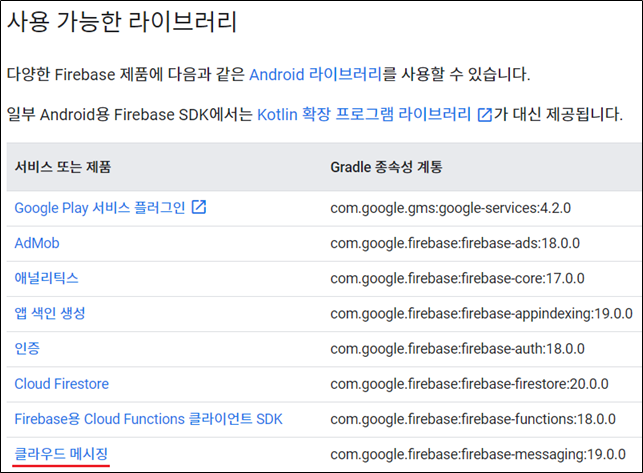Viewport: 643px width, 473px height.
Task: Open the Android 라이브러리 link
Action: tap(316, 75)
